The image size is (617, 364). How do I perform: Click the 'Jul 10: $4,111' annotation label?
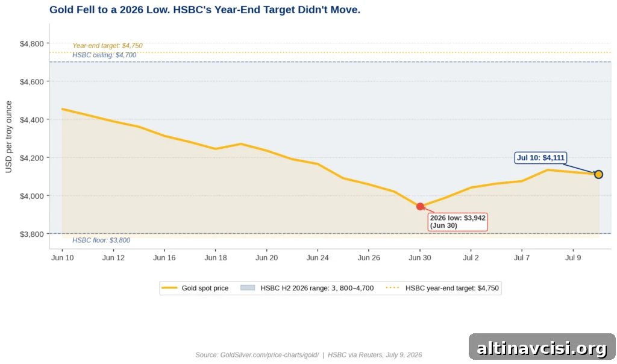[540, 158]
